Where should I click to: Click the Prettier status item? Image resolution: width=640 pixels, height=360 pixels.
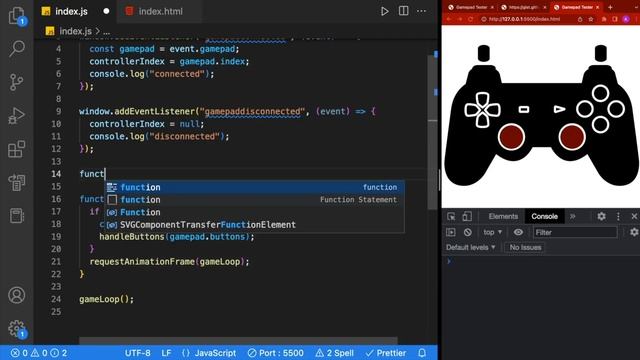(386, 353)
